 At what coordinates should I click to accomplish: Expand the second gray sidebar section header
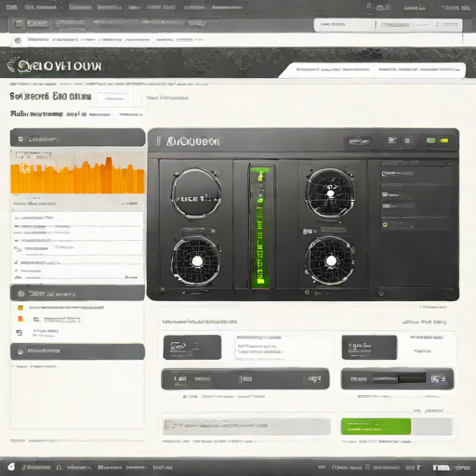pyautogui.click(x=77, y=293)
